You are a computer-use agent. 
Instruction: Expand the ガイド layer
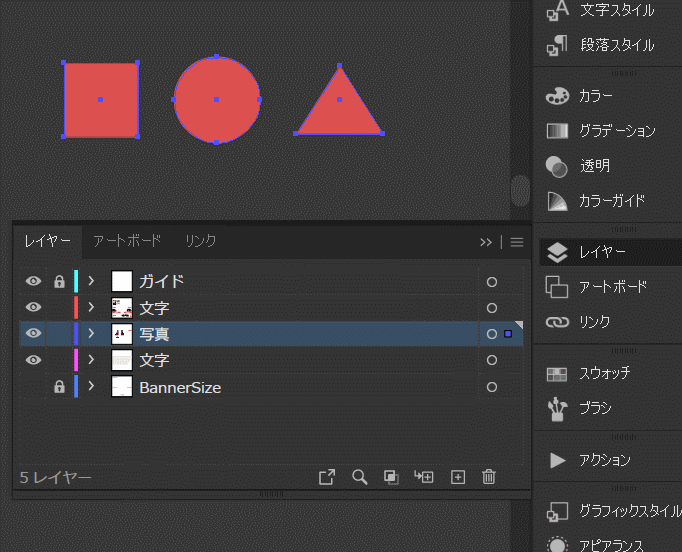coord(91,281)
